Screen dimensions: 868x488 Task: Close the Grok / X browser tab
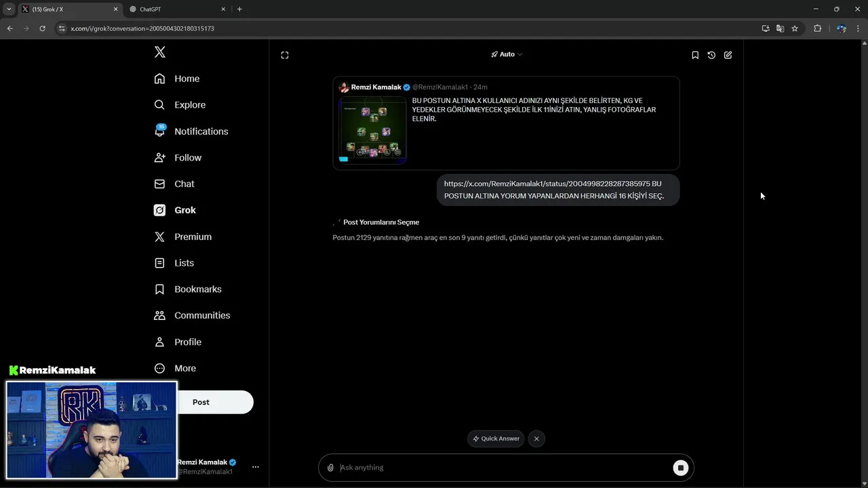point(115,9)
